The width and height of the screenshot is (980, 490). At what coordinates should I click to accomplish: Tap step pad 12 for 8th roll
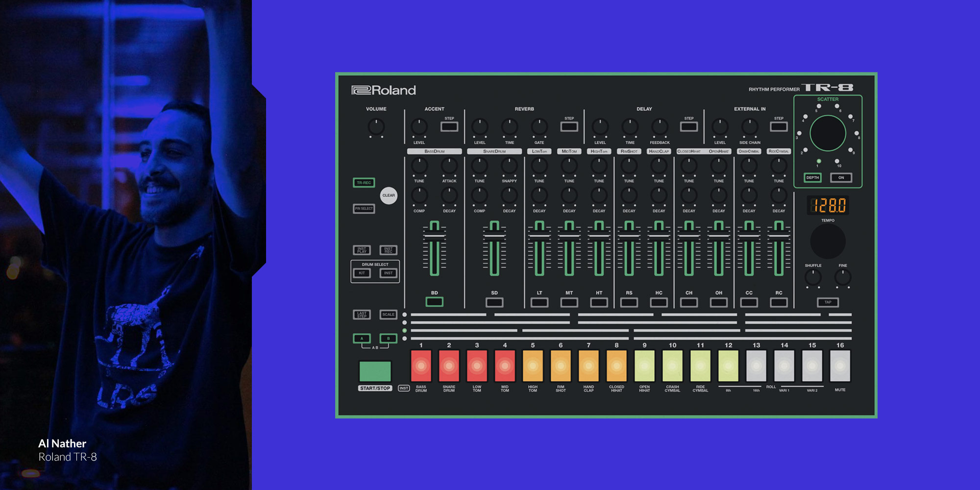coord(728,366)
